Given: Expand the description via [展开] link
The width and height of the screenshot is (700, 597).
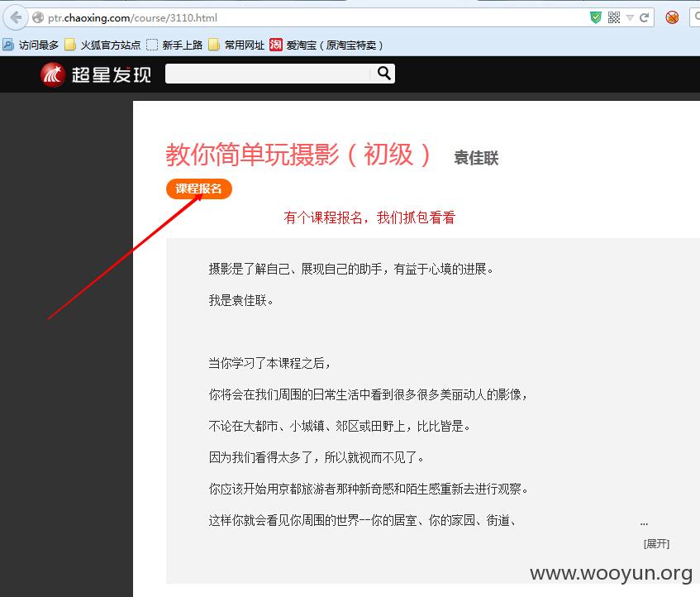Looking at the screenshot, I should [x=656, y=544].
